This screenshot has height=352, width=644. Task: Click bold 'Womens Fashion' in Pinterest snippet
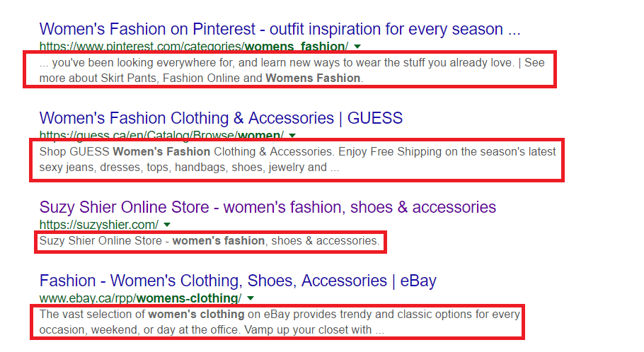(x=313, y=78)
